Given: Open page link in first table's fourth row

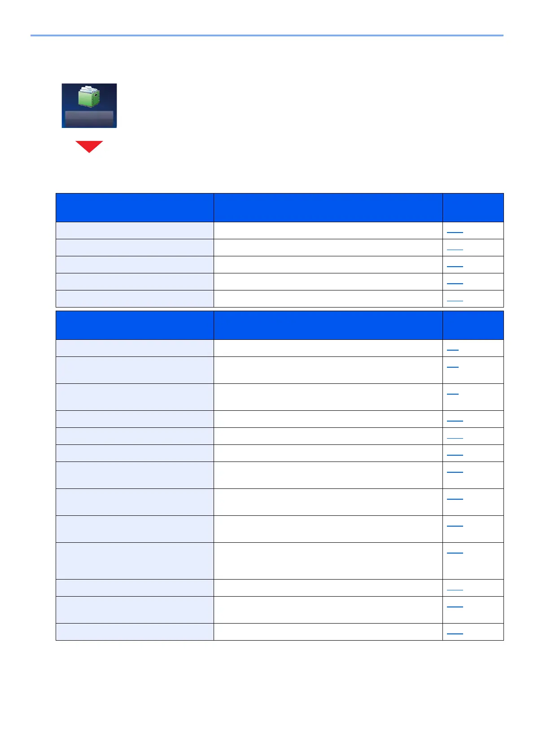Looking at the screenshot, I should point(455,282).
